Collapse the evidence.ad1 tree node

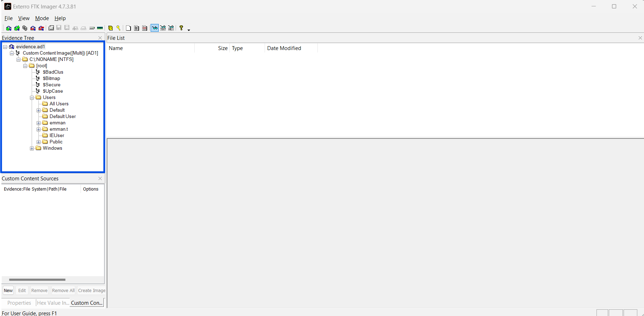click(5, 47)
